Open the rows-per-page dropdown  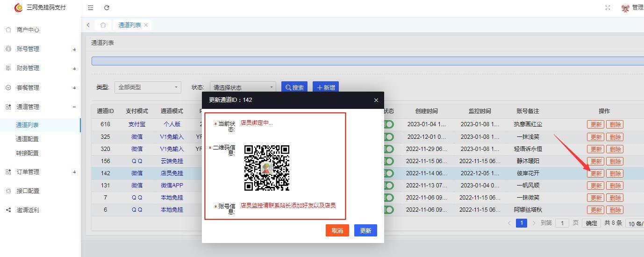635,224
